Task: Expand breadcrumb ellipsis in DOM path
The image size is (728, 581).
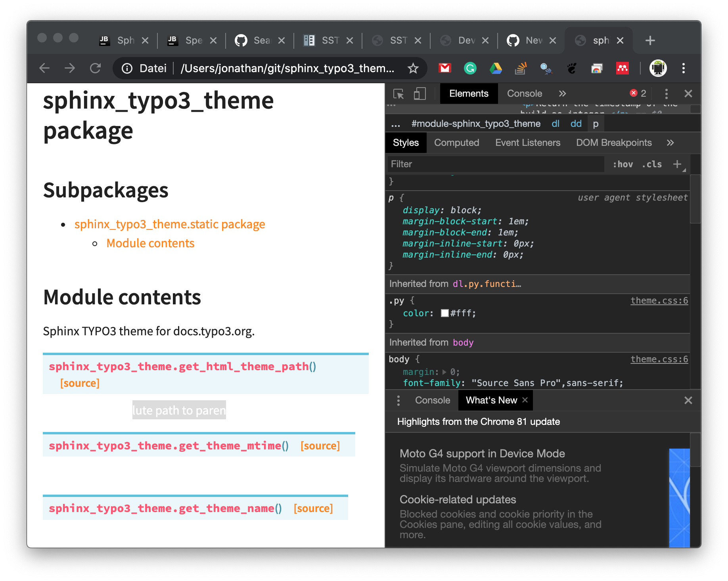Action: pyautogui.click(x=396, y=124)
